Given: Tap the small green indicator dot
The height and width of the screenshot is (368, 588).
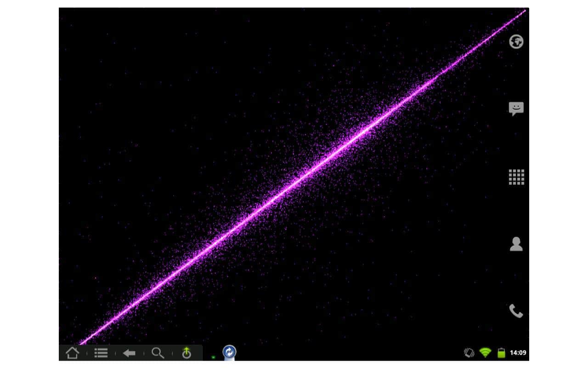Looking at the screenshot, I should click(213, 357).
